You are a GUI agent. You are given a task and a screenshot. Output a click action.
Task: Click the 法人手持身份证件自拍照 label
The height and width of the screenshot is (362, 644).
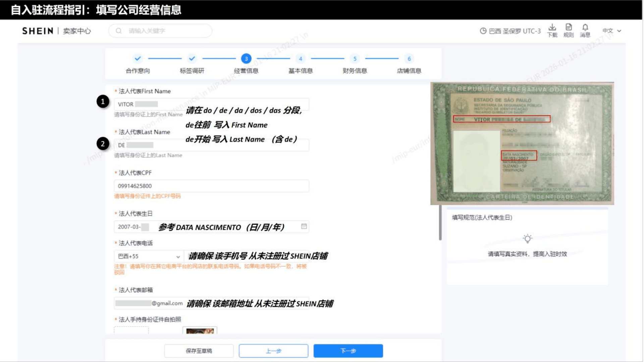click(150, 319)
